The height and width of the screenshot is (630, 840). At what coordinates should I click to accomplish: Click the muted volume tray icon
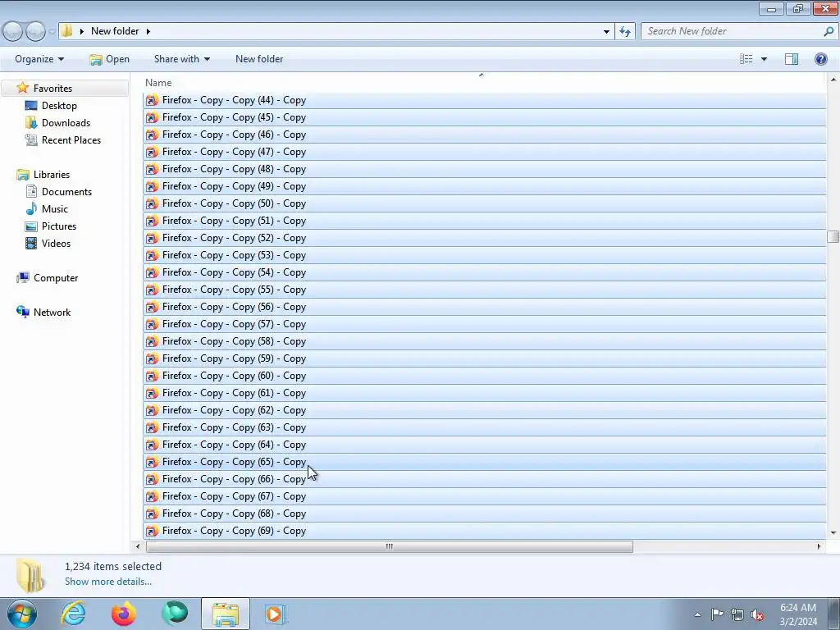tap(757, 614)
